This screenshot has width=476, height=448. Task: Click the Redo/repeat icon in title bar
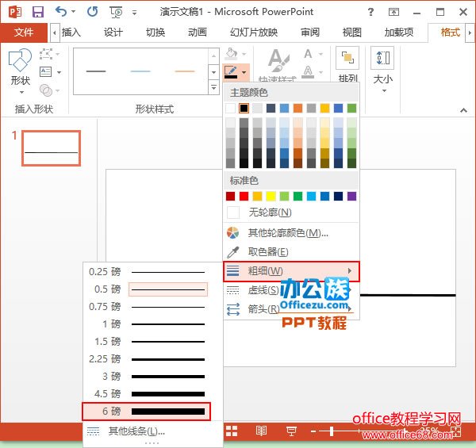[92, 12]
